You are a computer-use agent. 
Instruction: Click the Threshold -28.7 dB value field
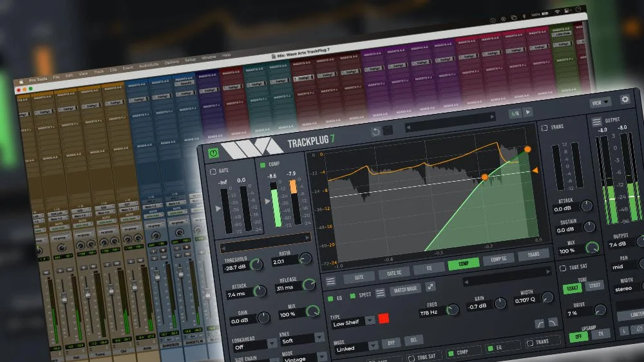click(x=235, y=267)
